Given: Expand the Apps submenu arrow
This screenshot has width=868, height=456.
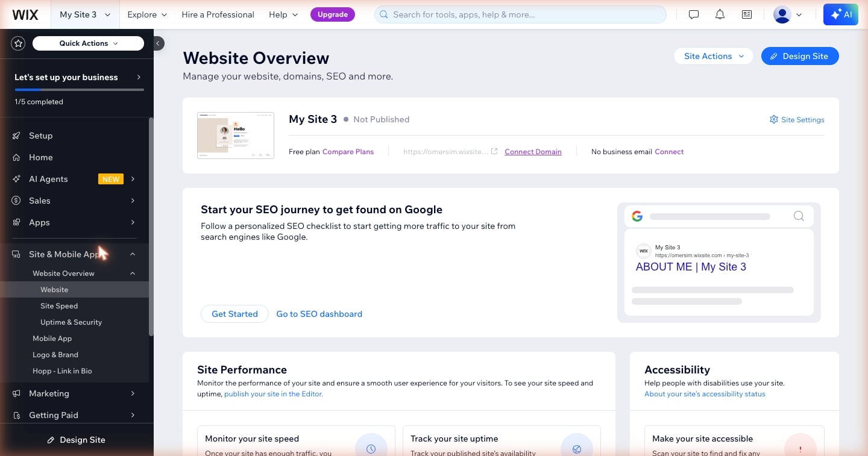Looking at the screenshot, I should pos(133,222).
